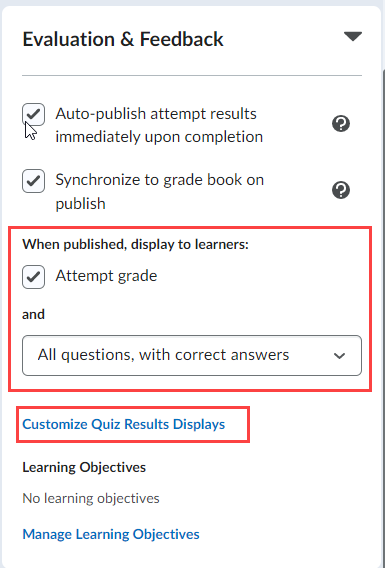
Task: Click the When published, display to learners label
Action: click(135, 245)
